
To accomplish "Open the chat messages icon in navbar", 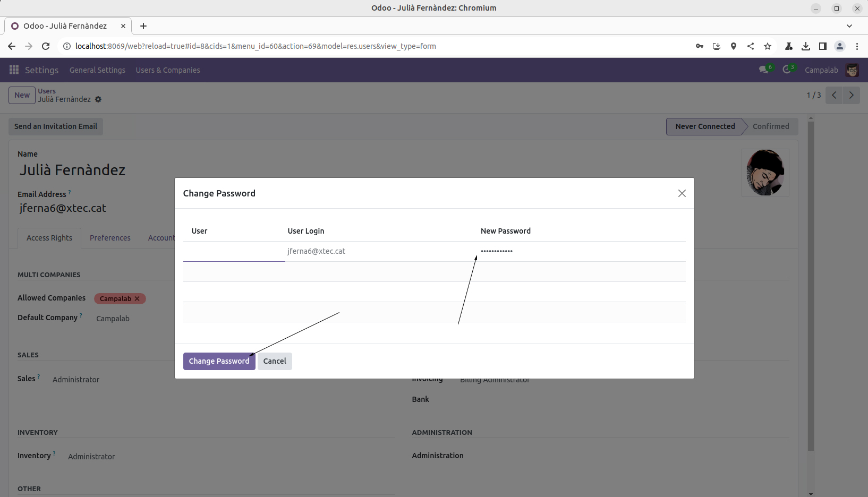I will click(764, 70).
